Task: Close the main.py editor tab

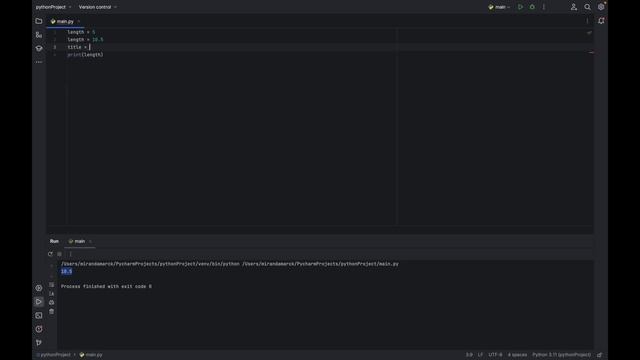Action: click(79, 21)
